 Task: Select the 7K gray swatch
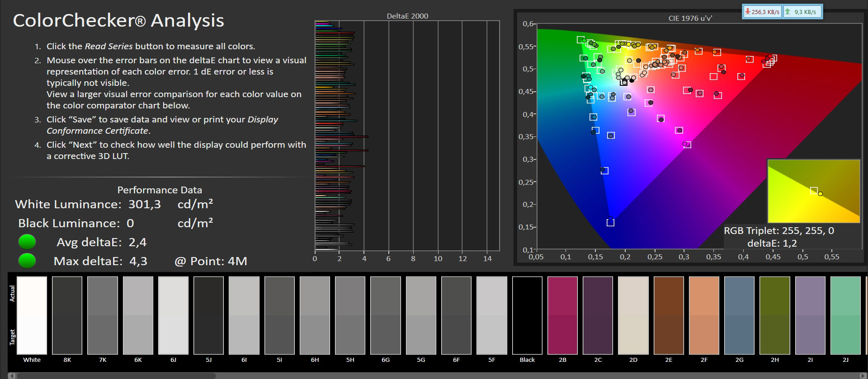[x=103, y=315]
